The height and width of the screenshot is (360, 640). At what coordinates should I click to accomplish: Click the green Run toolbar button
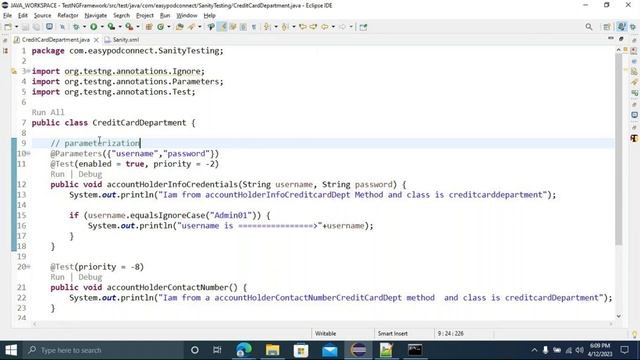click(x=93, y=27)
